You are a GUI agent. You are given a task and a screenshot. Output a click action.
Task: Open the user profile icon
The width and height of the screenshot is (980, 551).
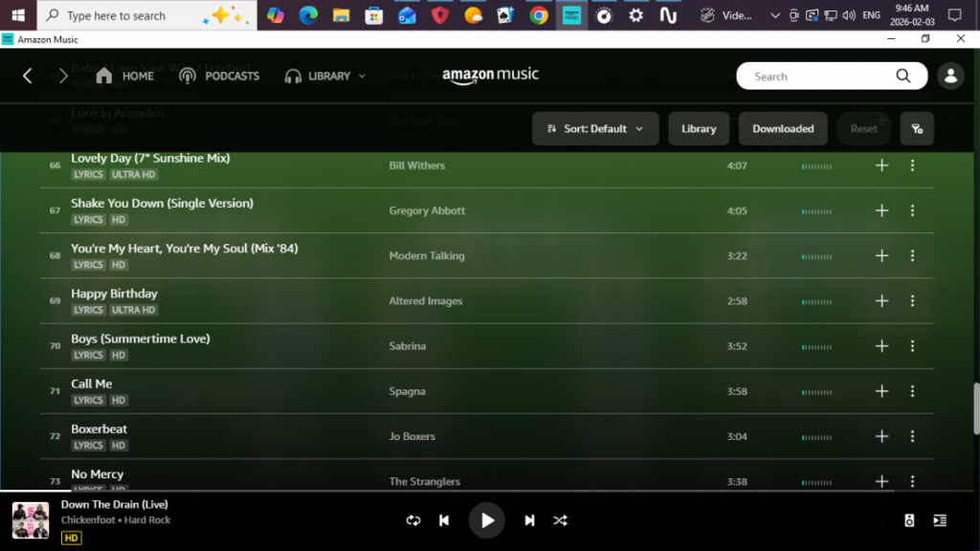pos(950,77)
